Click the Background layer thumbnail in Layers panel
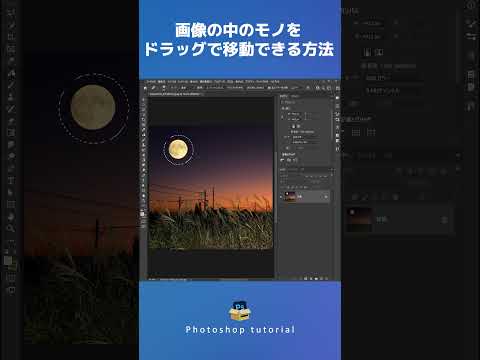The height and width of the screenshot is (360, 480). [359, 220]
